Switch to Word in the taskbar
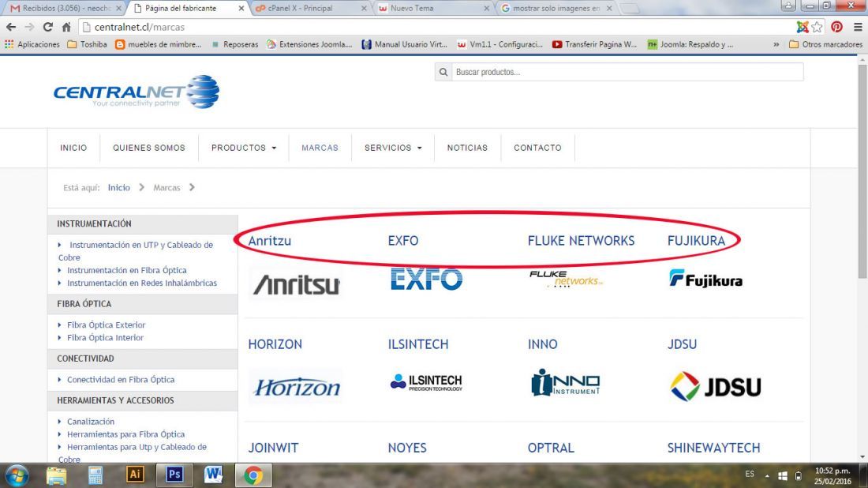This screenshot has width=868, height=488. (213, 475)
